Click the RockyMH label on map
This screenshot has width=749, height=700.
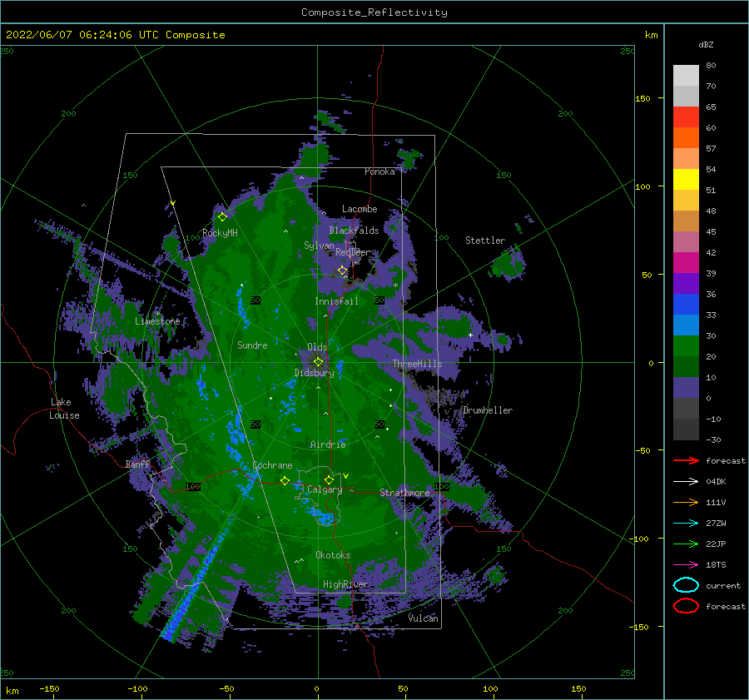(220, 233)
